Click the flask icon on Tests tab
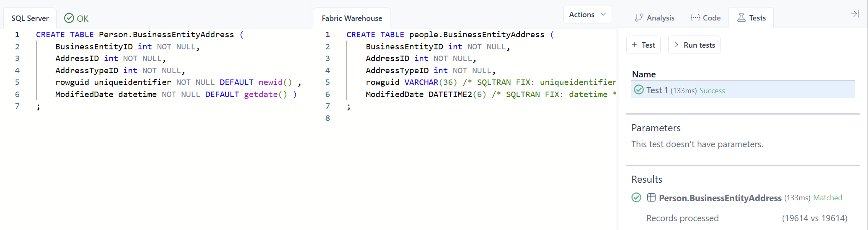This screenshot has height=230, width=868. 741,18
